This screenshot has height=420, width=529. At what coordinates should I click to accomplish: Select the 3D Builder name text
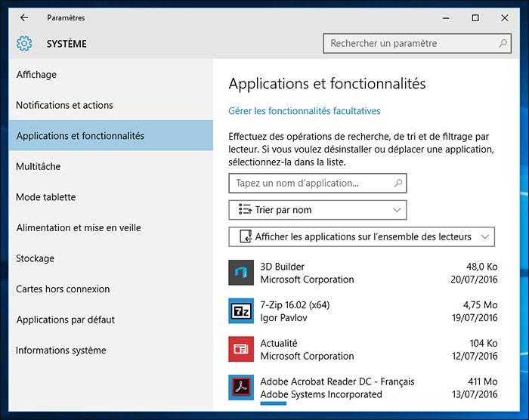[x=282, y=267]
